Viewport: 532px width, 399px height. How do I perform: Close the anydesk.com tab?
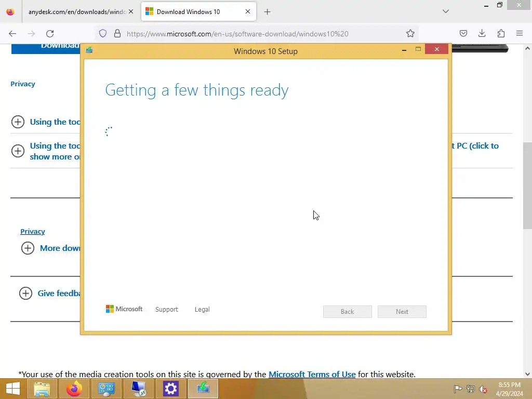(x=131, y=11)
